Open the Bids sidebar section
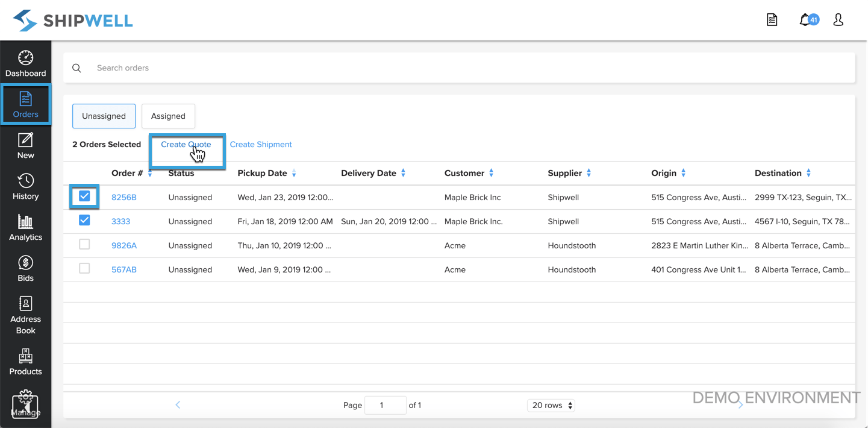Image resolution: width=868 pixels, height=428 pixels. tap(25, 269)
